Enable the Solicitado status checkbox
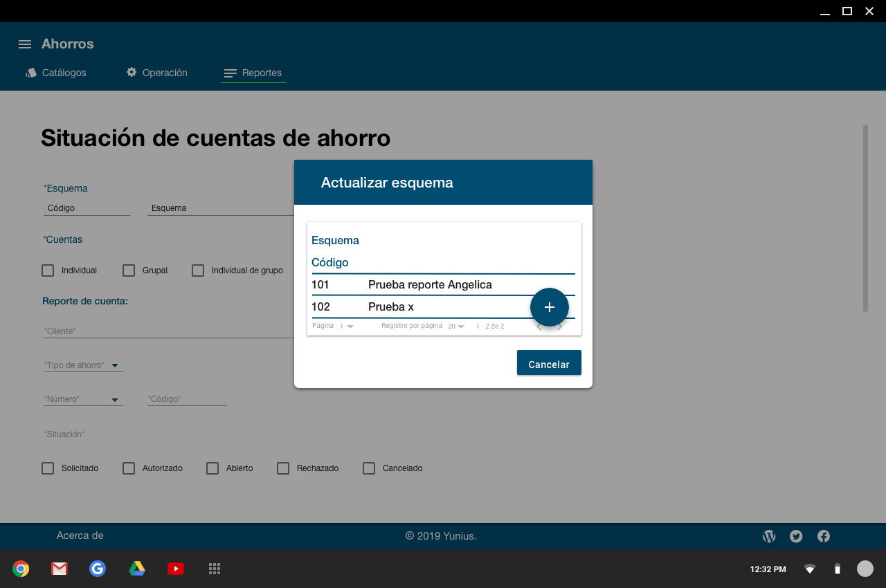 (48, 468)
